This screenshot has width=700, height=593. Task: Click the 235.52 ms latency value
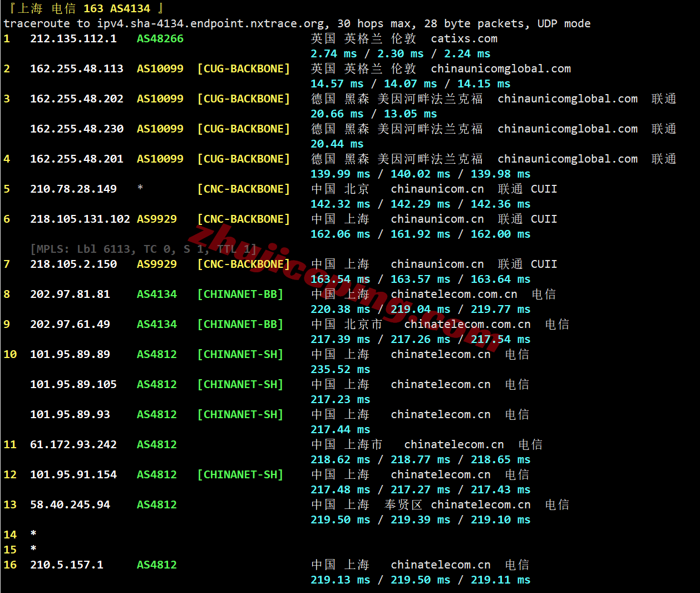coord(341,369)
